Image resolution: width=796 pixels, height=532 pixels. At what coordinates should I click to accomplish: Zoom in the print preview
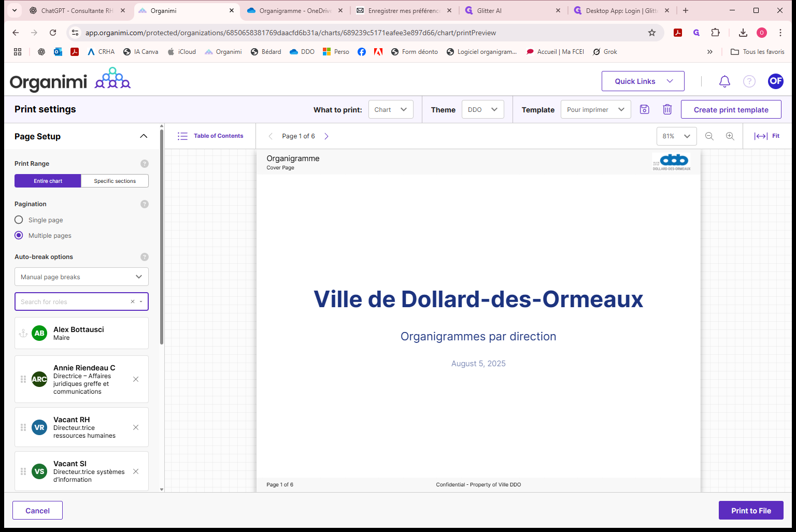click(730, 136)
